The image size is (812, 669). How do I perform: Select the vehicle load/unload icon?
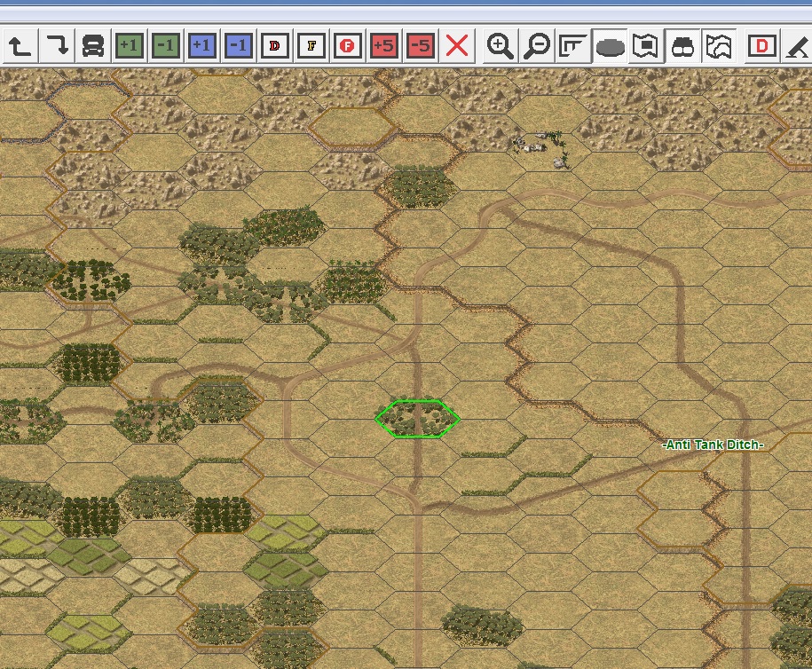[93, 46]
